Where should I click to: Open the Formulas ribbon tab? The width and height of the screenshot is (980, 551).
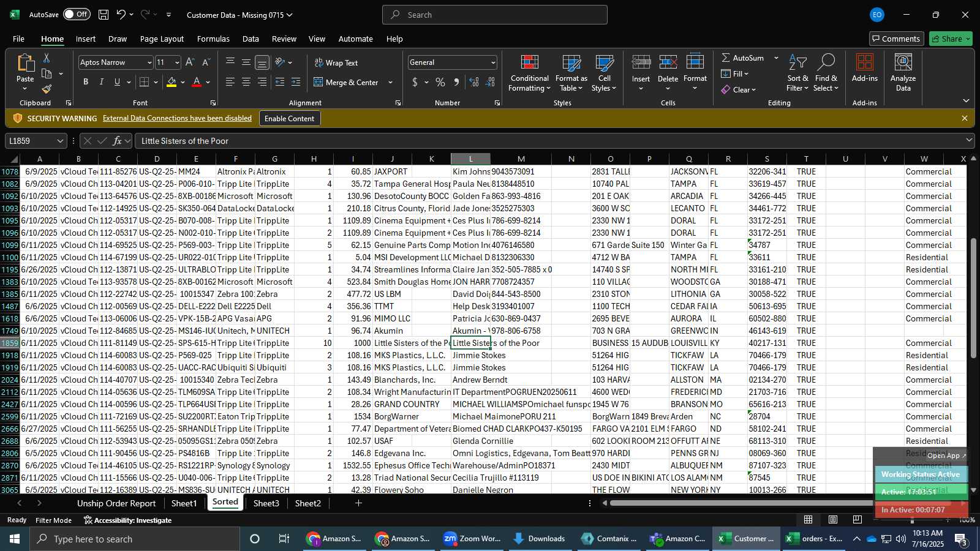213,39
